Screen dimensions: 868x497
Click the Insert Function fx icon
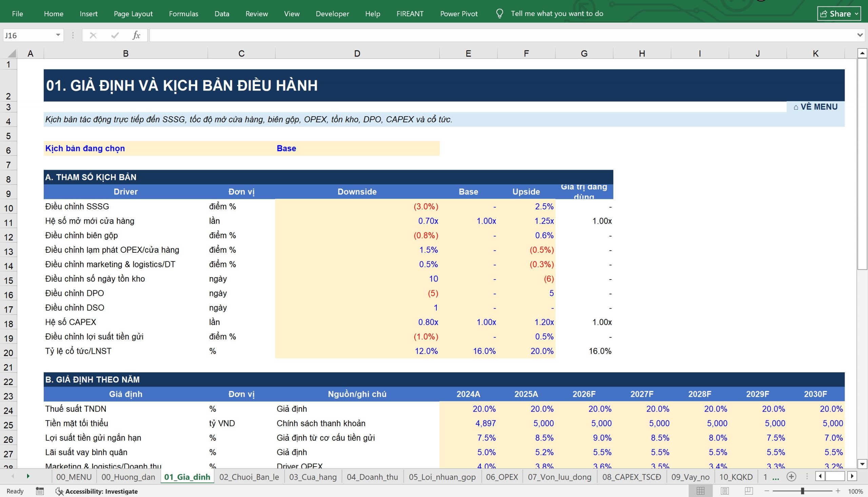[136, 35]
